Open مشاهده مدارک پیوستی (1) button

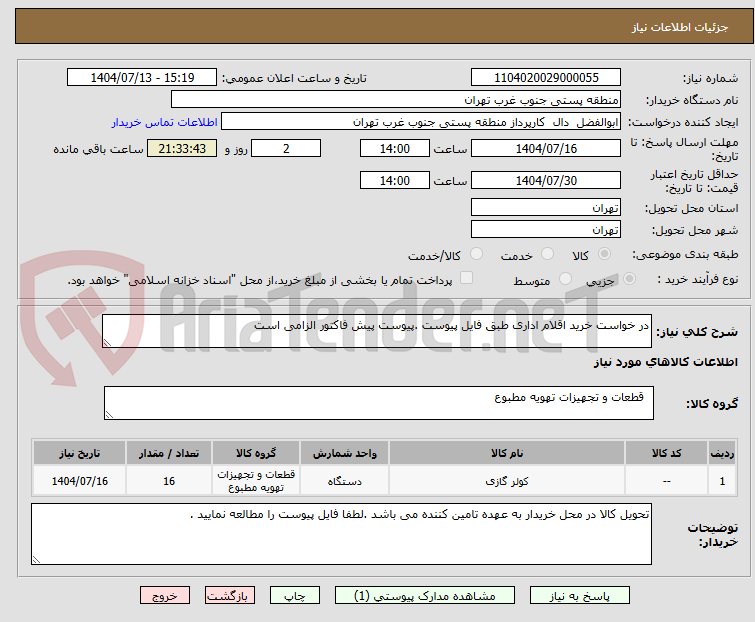(425, 596)
